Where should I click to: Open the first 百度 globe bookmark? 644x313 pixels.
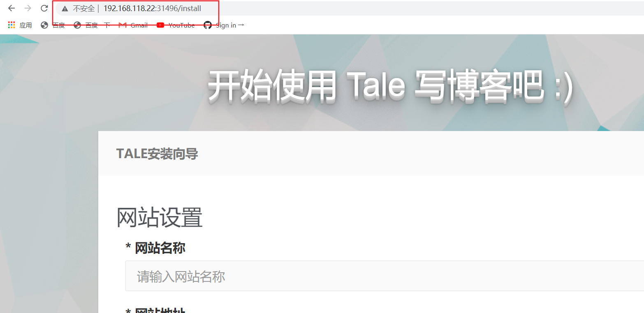click(x=44, y=25)
